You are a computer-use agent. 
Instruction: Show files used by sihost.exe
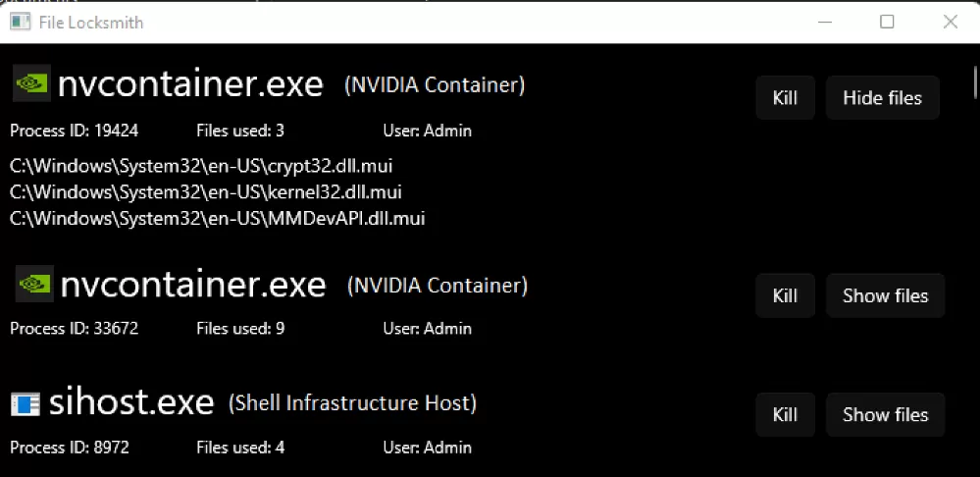pyautogui.click(x=885, y=414)
